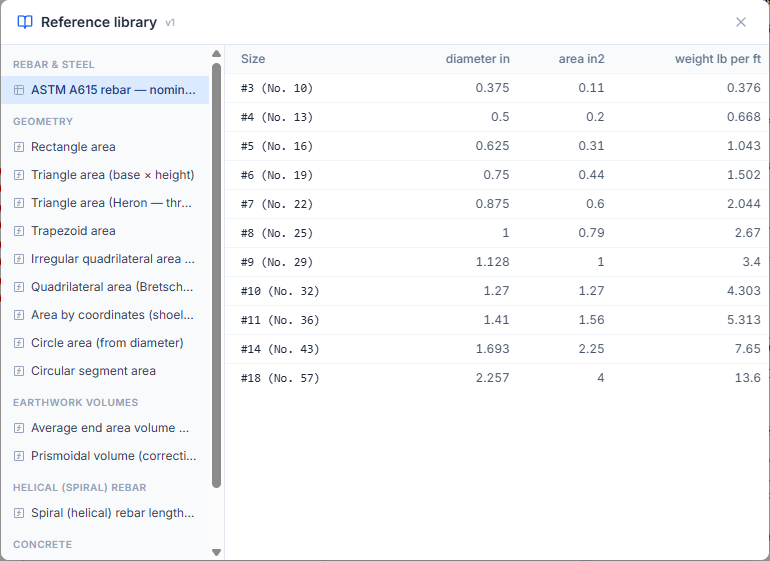
Task: Select the #3 (No. 10) row
Action: click(x=497, y=88)
